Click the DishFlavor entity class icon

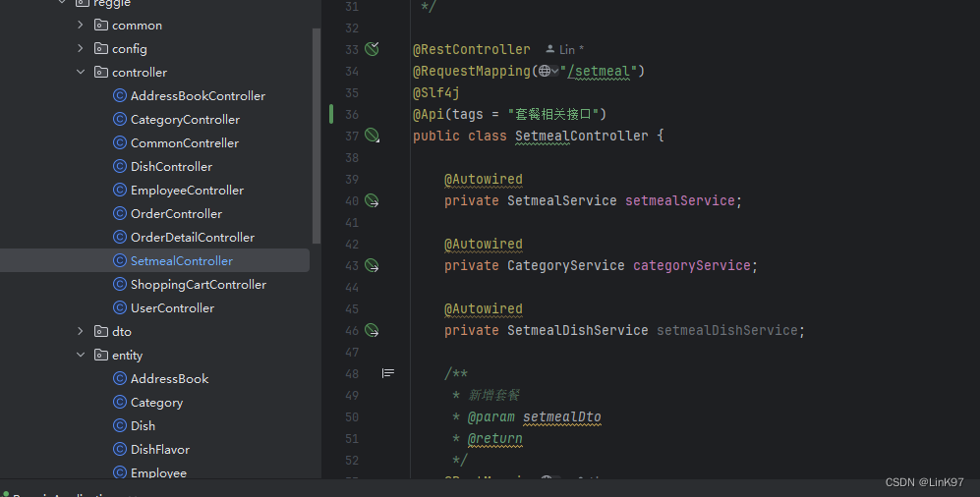click(119, 450)
